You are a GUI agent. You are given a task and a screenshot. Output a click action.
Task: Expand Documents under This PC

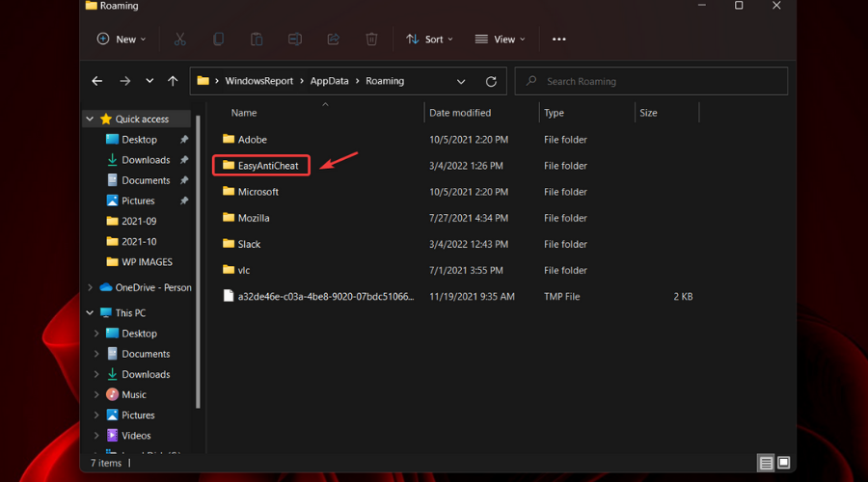tap(96, 354)
